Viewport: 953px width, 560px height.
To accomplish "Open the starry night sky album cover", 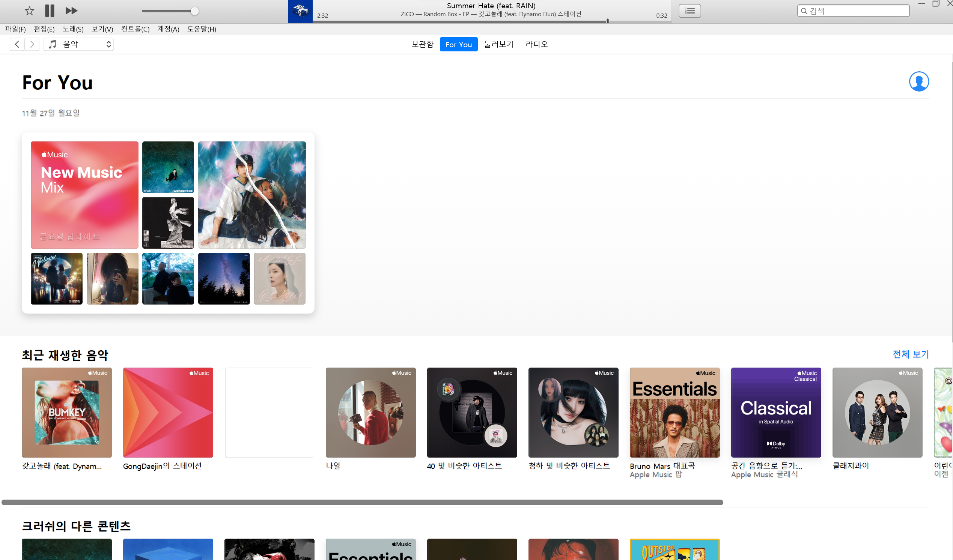I will tap(224, 278).
